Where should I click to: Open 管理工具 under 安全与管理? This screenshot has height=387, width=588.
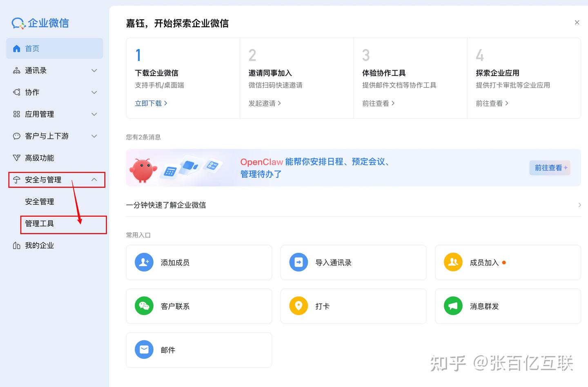click(40, 224)
